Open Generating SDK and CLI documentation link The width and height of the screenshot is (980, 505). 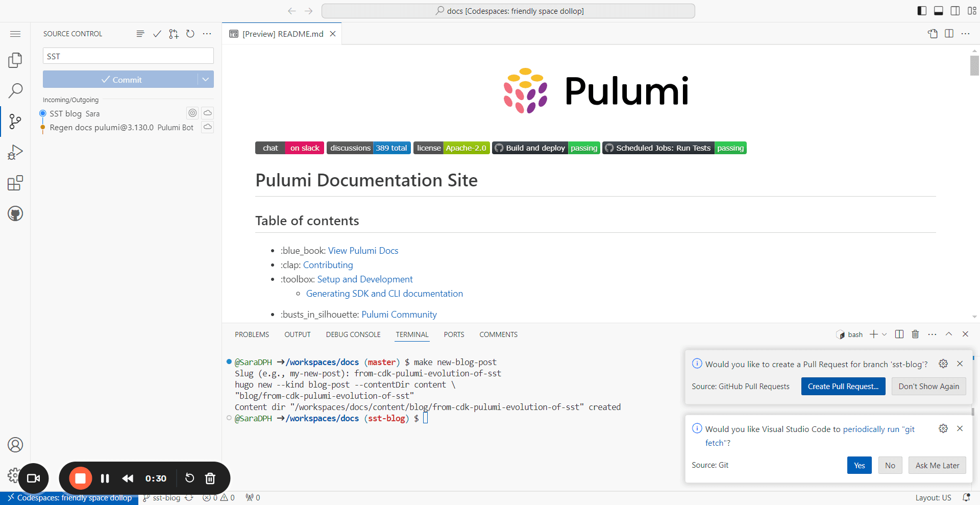384,294
